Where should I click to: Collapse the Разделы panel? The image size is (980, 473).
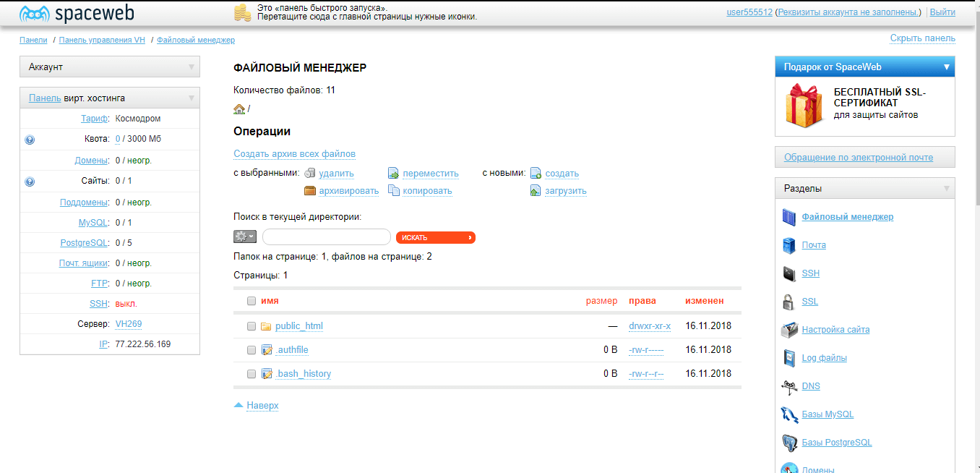946,189
